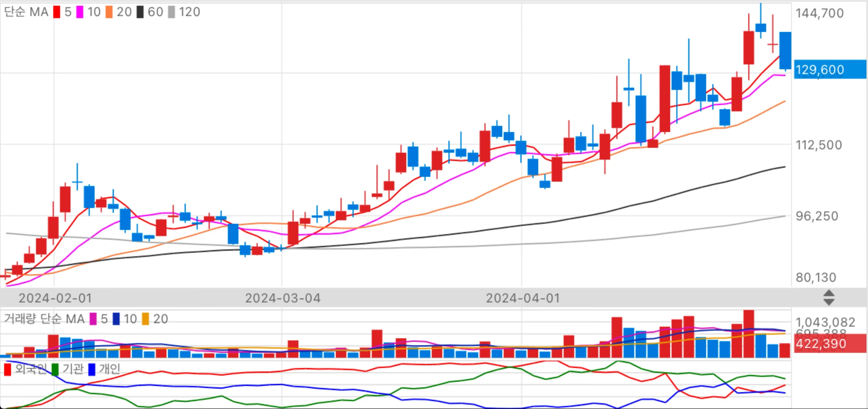Screen dimensions: 868x409
Task: Click the orange MA 20 legend swatch
Action: [109, 12]
